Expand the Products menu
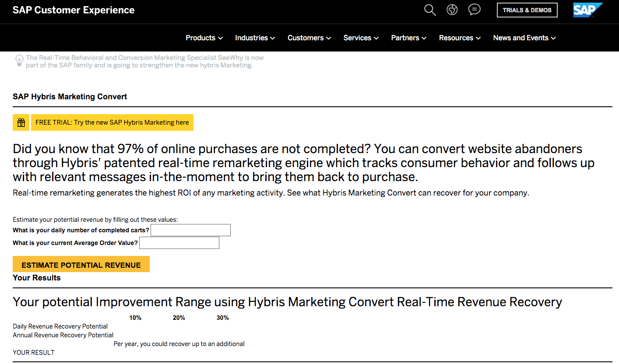619x364 pixels. tap(204, 38)
